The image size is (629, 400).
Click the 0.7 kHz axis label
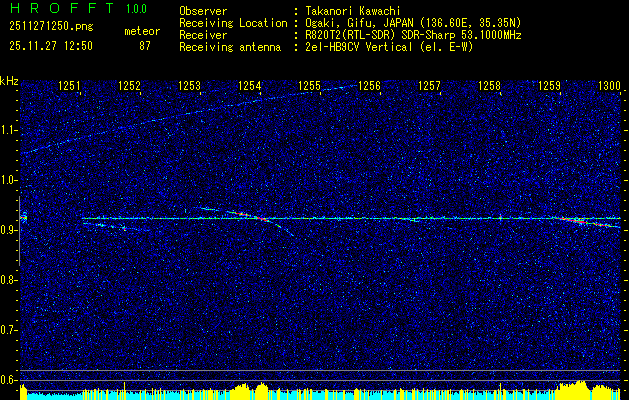click(8, 330)
